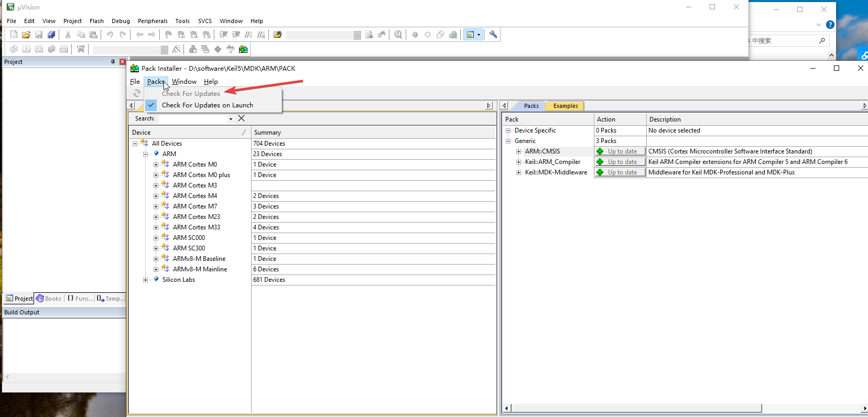This screenshot has height=417, width=868.
Task: Click Up to date button for ARM::CMSIS
Action: pyautogui.click(x=620, y=151)
